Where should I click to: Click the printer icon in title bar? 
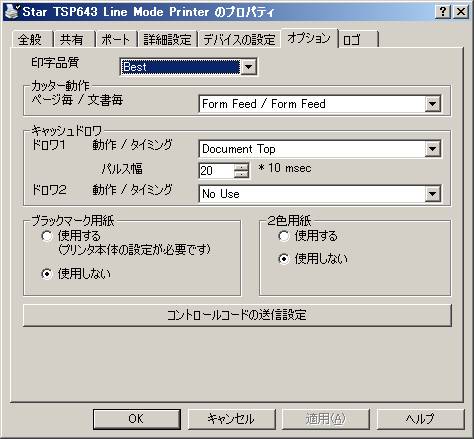click(x=12, y=11)
